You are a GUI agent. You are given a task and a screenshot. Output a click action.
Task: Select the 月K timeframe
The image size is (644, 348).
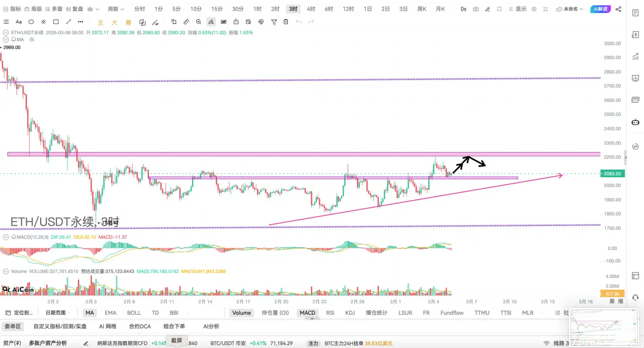pyautogui.click(x=440, y=9)
